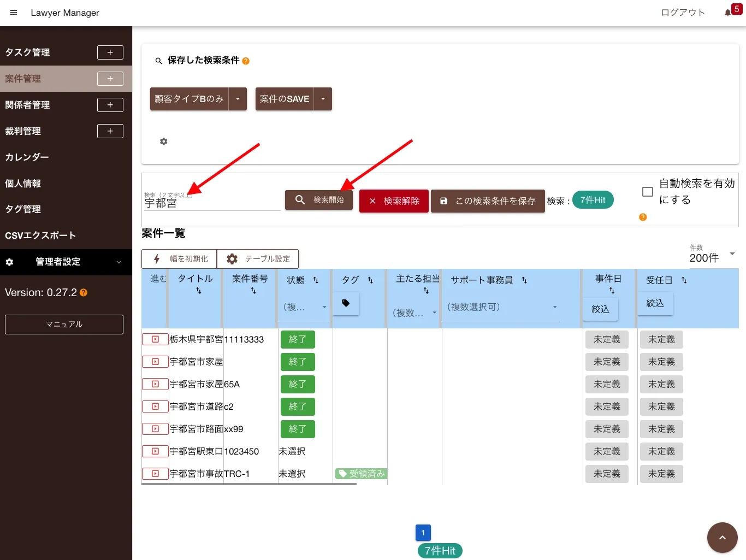
Task: Click 未定義 事件日 in 宇都宮市事故 row
Action: click(607, 474)
